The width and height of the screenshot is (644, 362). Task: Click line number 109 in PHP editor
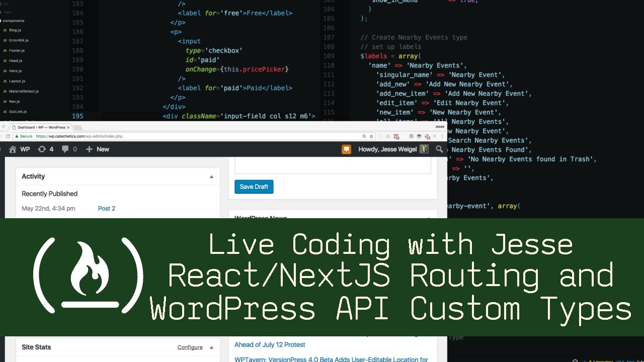329,56
